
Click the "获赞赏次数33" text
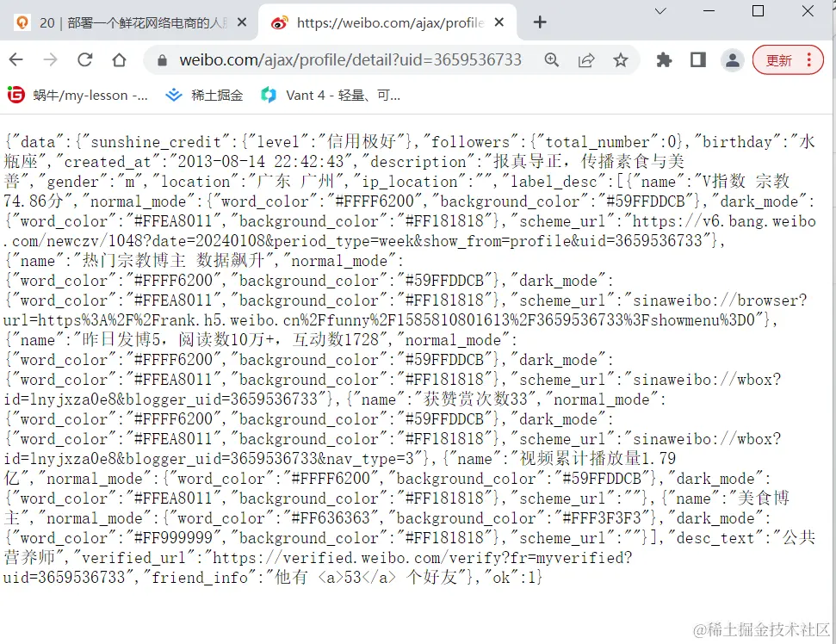point(475,399)
